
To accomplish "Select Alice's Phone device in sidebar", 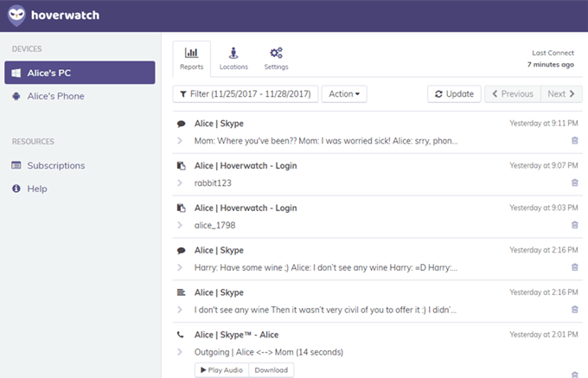I will coord(55,96).
